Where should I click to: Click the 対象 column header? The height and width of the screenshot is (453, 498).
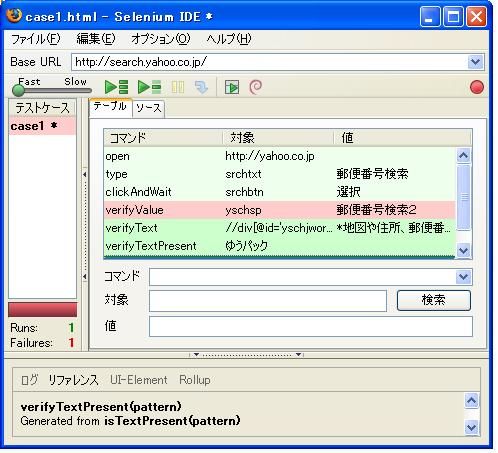coord(278,138)
